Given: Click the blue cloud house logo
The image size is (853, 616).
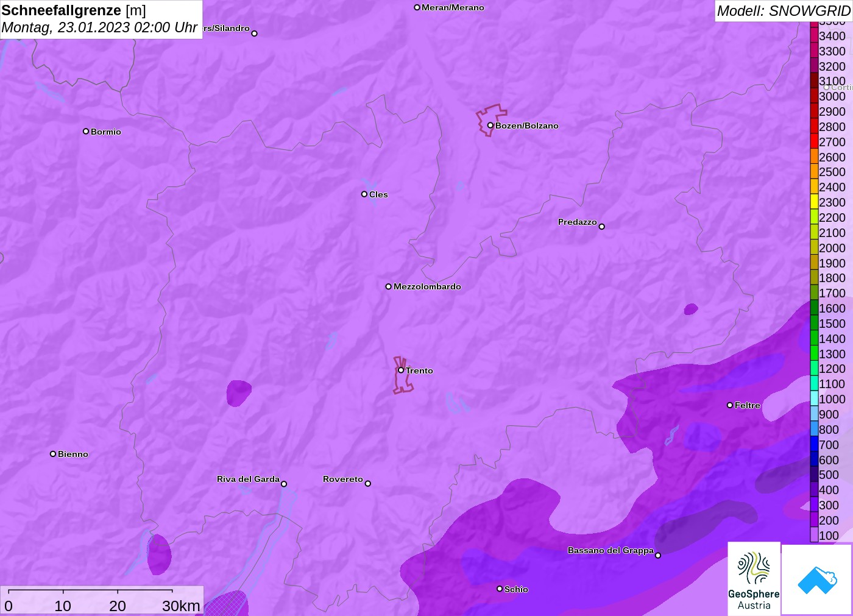Looking at the screenshot, I should point(817,579).
